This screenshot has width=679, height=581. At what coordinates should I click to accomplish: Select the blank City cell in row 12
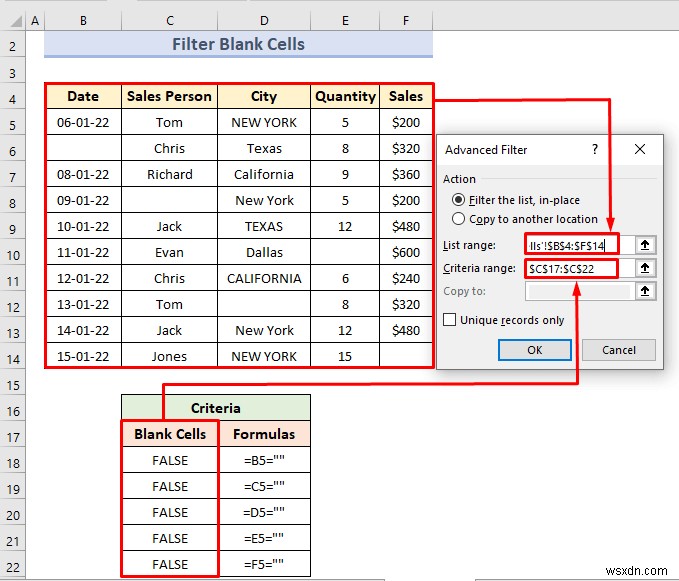264,304
